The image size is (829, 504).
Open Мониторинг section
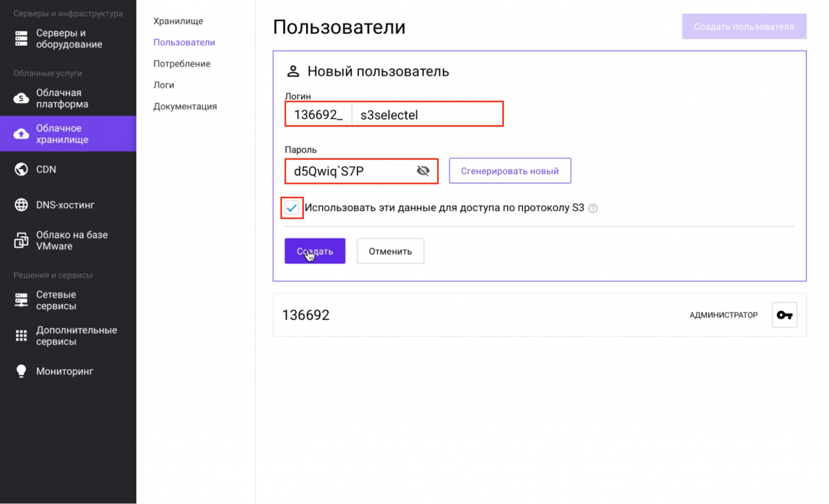[68, 371]
